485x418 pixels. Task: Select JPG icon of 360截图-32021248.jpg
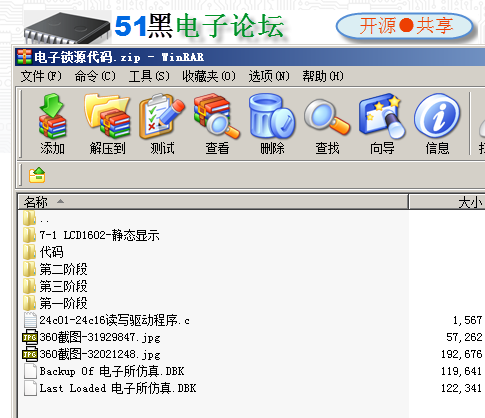(x=30, y=354)
